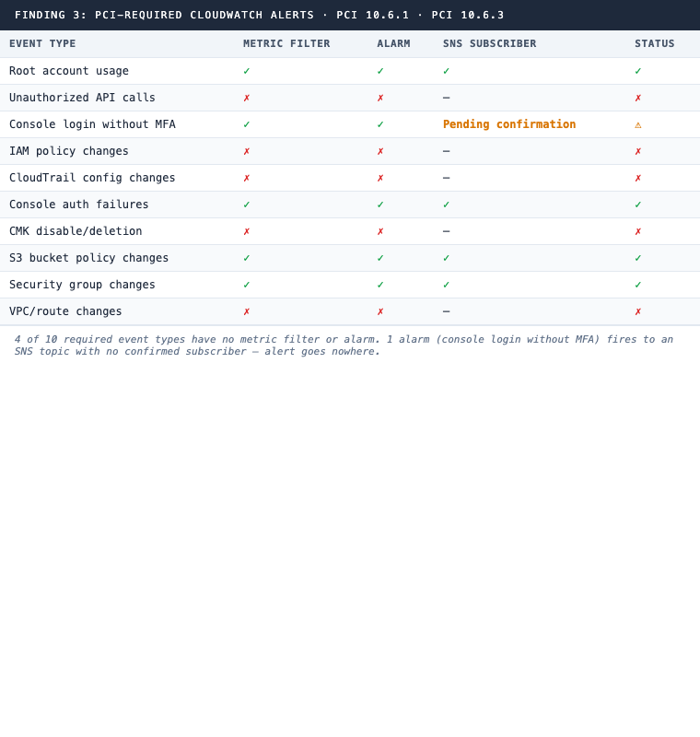Viewport: 700px width, 737px height.
Task: Select the Root account usage row label
Action: pos(69,71)
